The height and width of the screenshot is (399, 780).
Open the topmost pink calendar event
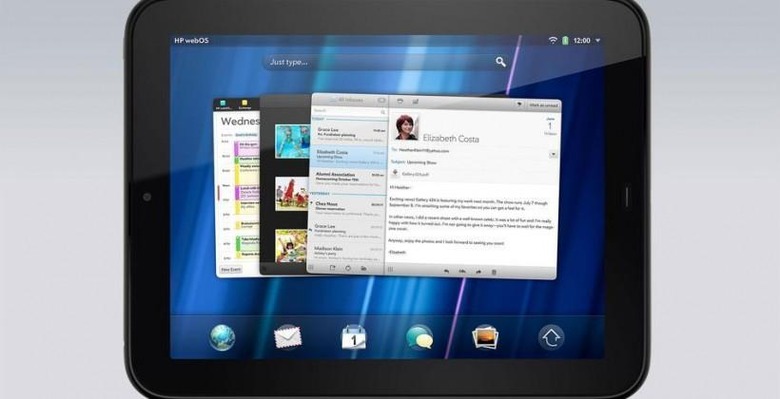click(248, 149)
